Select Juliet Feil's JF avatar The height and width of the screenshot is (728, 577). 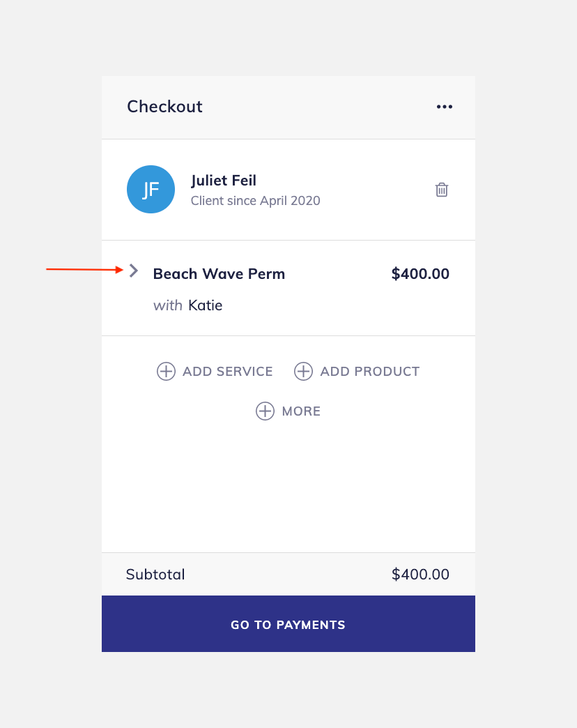pyautogui.click(x=151, y=189)
